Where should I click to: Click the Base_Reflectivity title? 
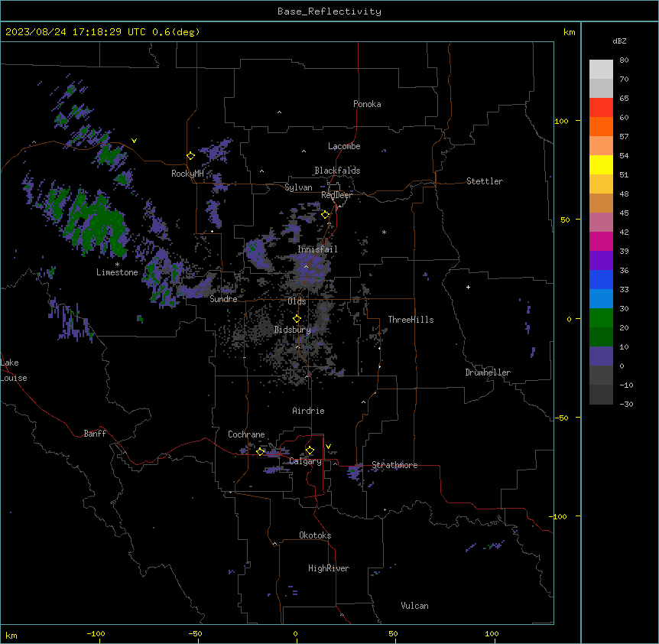pos(329,11)
